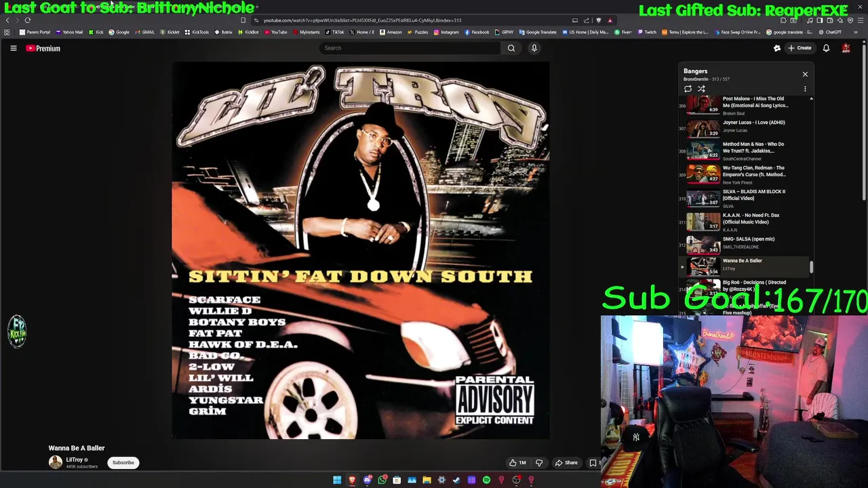Open the YouTube guide hamburger menu

[x=13, y=48]
